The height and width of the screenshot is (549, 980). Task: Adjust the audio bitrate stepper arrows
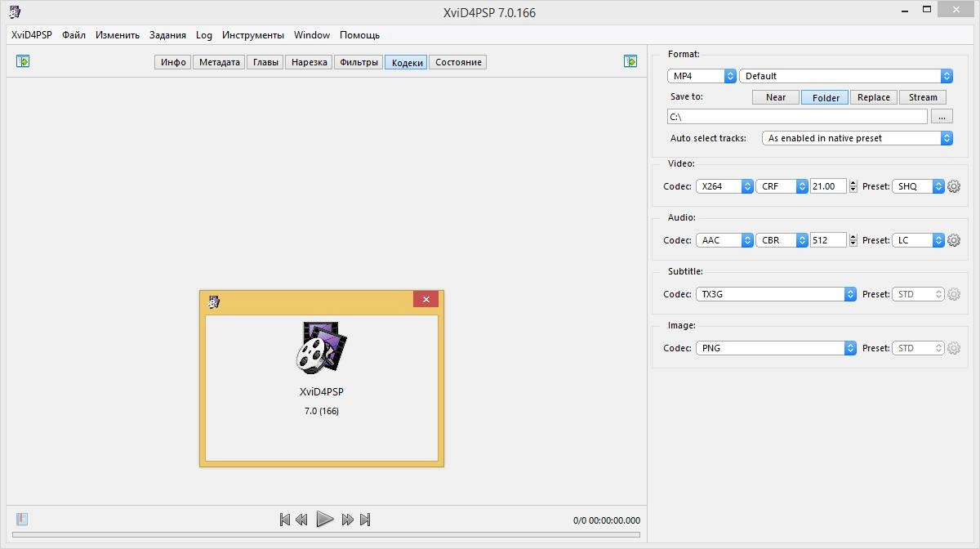pos(853,240)
